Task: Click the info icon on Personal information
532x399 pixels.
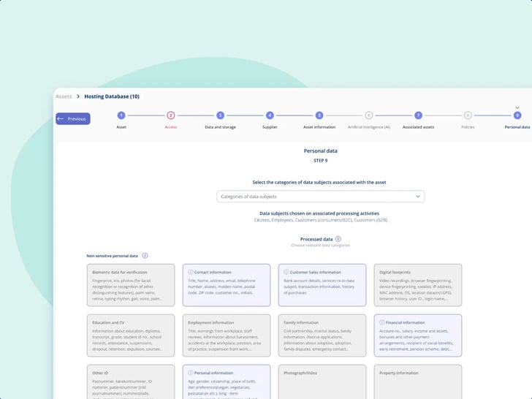Action: pyautogui.click(x=191, y=373)
